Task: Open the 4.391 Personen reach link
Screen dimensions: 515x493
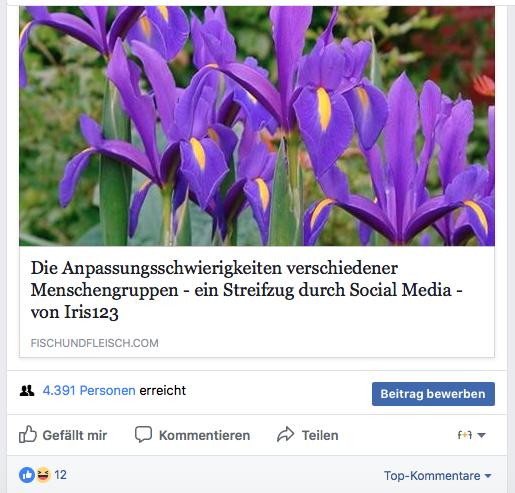Action: click(x=89, y=390)
